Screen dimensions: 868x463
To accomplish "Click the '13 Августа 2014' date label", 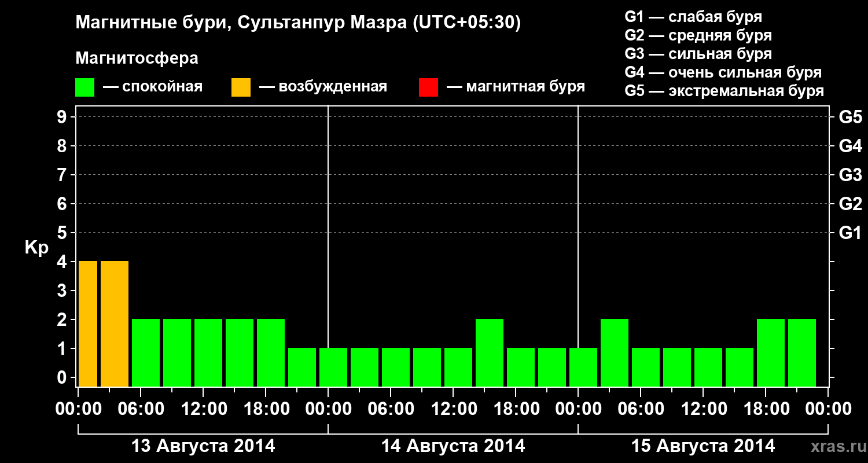I will pos(203,446).
